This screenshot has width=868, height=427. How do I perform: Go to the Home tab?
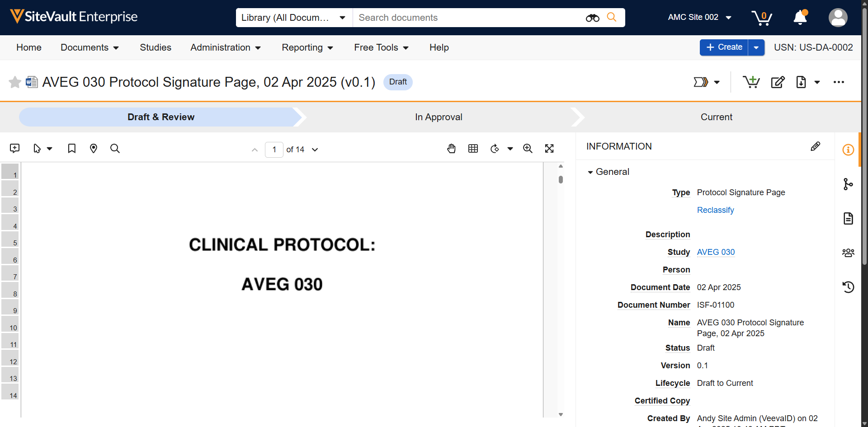click(x=29, y=47)
